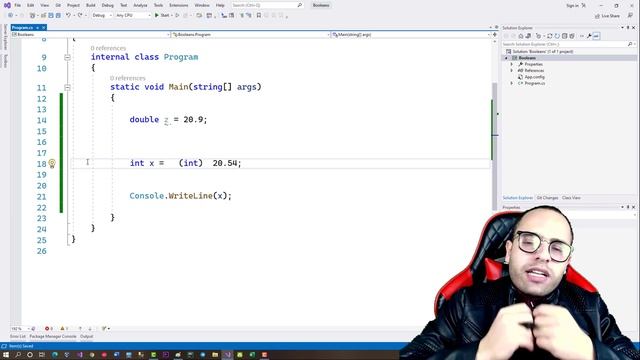Click the Sync with Active Document icon
The image size is (640, 360).
549,36
